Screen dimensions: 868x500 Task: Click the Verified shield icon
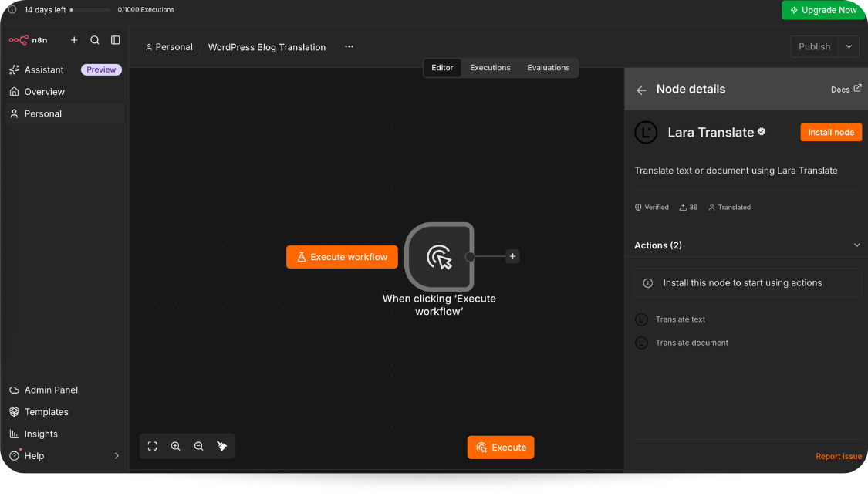[x=638, y=207]
